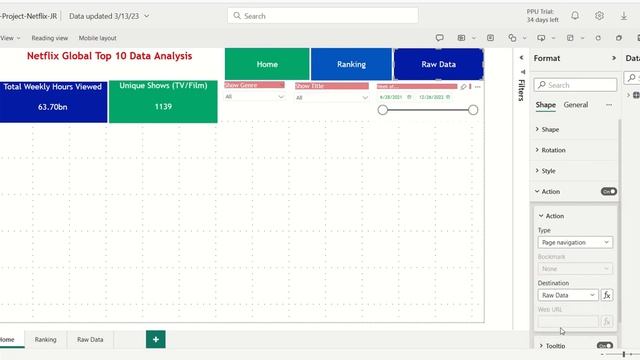640x360 pixels.
Task: Click the date slider right handle
Action: click(473, 110)
